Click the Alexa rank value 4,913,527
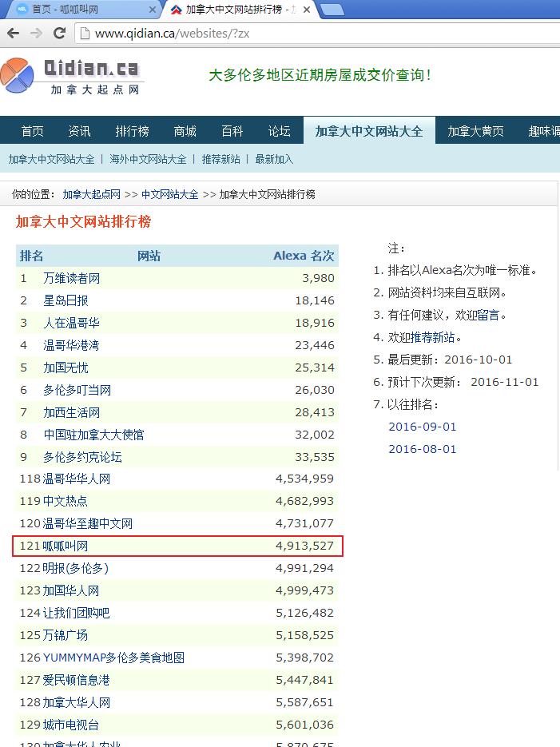The image size is (560, 747). (x=304, y=546)
